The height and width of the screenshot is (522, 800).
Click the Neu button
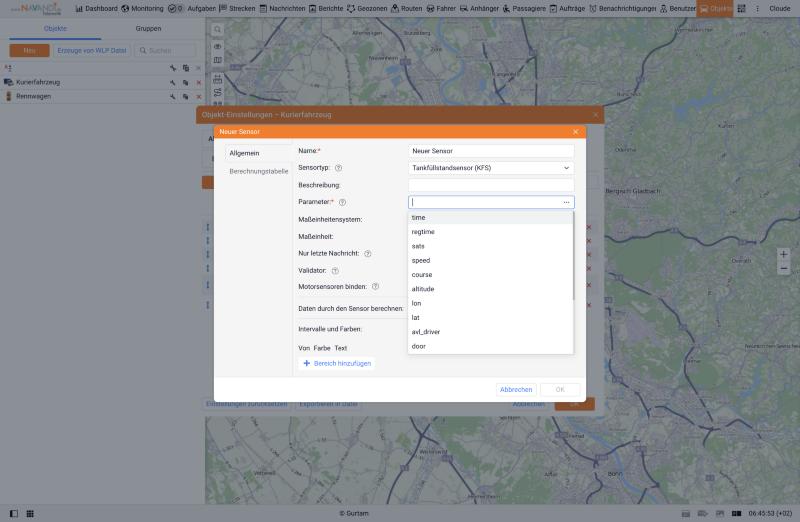pos(30,51)
